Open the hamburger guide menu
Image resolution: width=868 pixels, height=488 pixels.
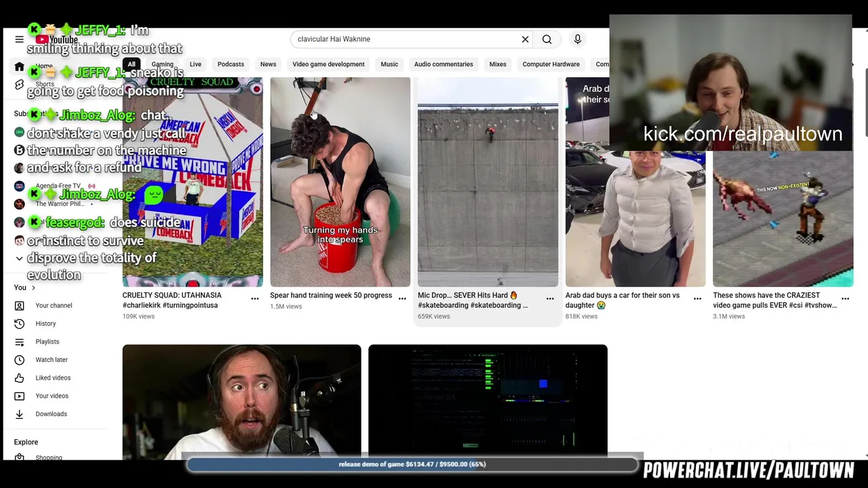(19, 39)
